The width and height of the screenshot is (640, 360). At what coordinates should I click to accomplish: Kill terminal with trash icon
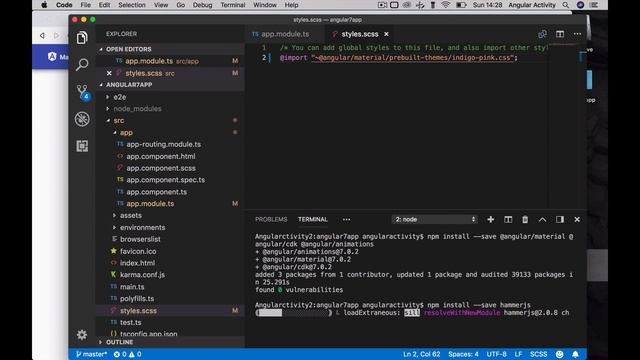(525, 220)
